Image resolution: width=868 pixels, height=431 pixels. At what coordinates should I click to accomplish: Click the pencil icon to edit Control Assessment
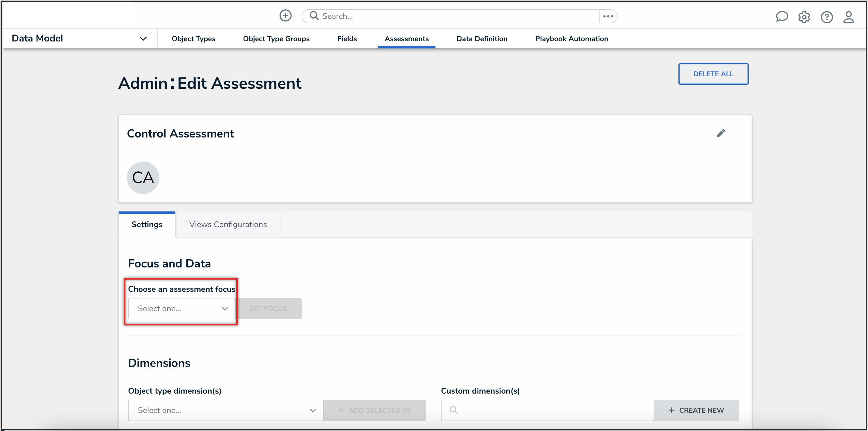(x=721, y=133)
